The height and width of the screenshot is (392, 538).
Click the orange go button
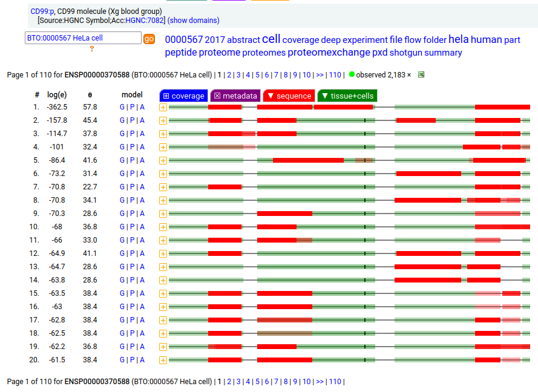(149, 39)
